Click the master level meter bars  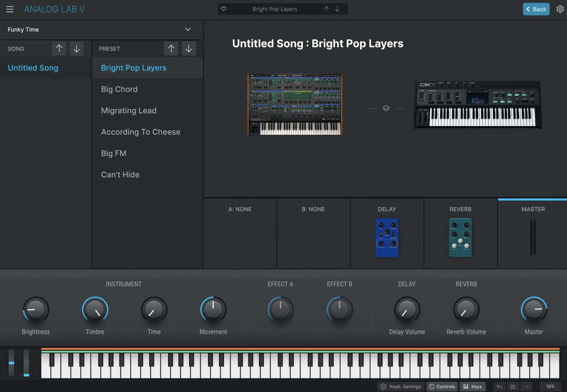533,237
